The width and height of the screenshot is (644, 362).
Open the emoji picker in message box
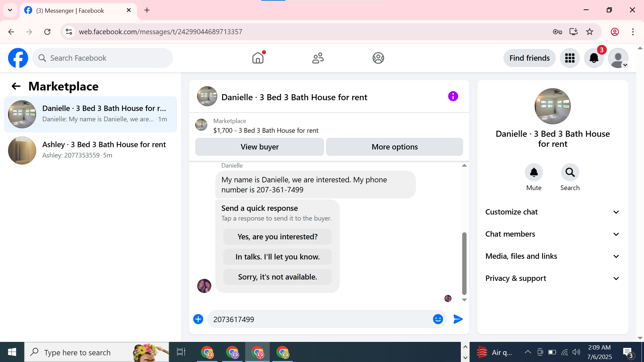coord(438,319)
